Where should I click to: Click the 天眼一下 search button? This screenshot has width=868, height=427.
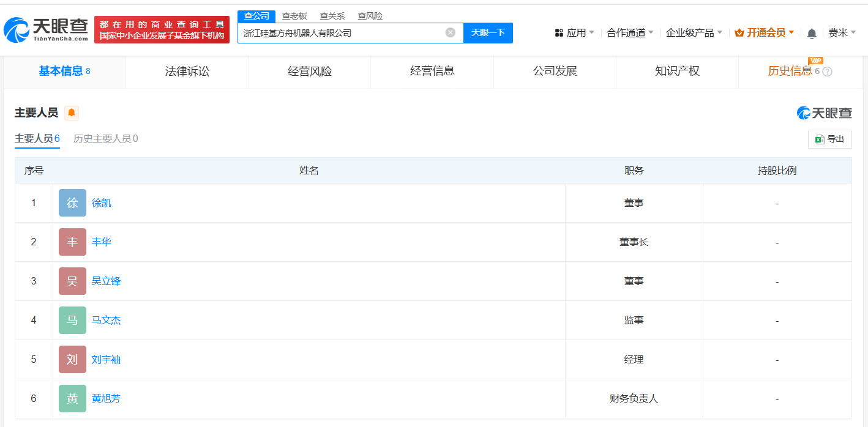tap(488, 33)
